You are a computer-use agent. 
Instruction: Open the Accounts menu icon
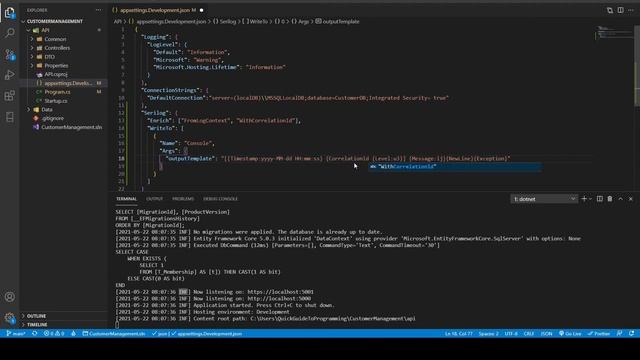[x=9, y=297]
